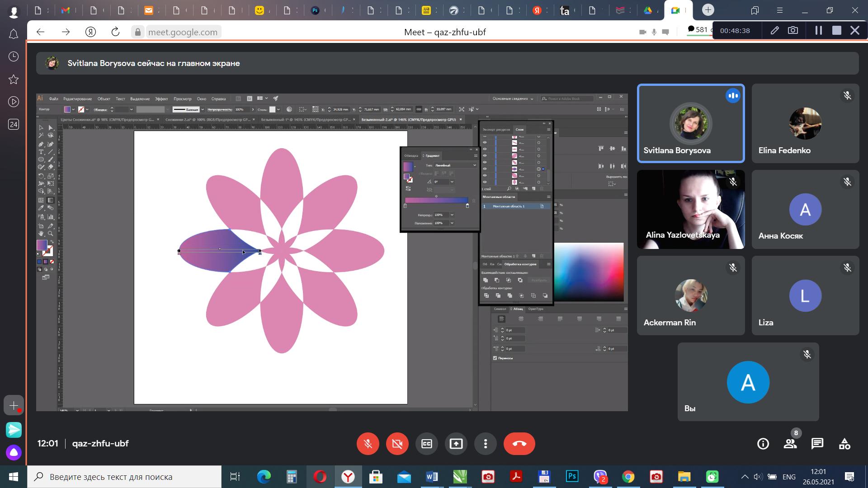Open the Yandex home button
Image resolution: width=868 pixels, height=488 pixels.
[90, 32]
